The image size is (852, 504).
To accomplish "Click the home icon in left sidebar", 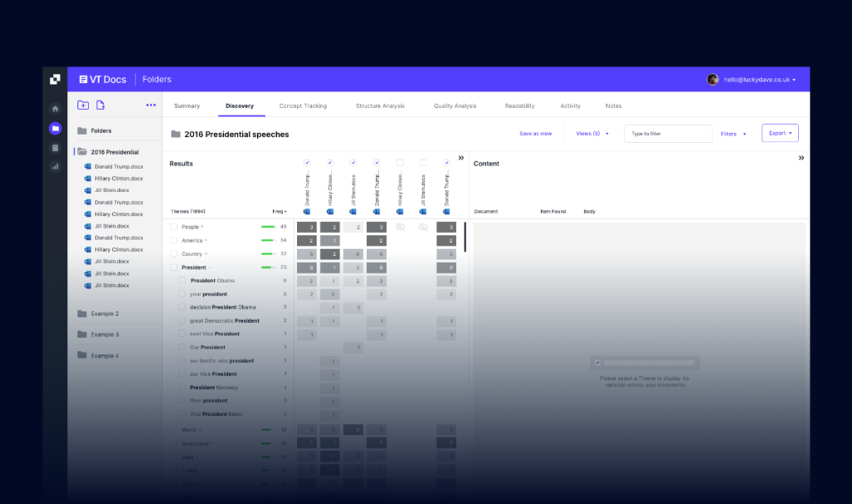I will [x=55, y=108].
